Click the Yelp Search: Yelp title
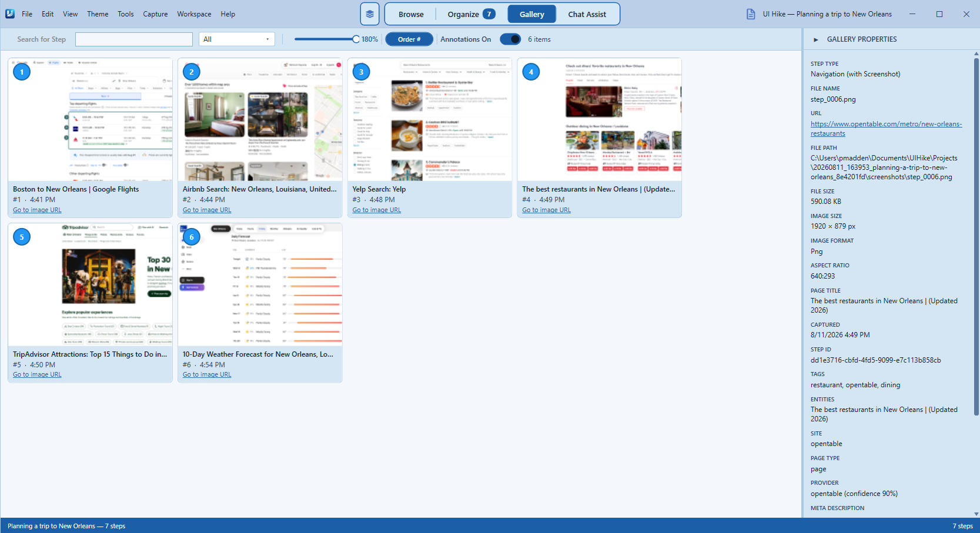The width and height of the screenshot is (980, 533). point(379,189)
